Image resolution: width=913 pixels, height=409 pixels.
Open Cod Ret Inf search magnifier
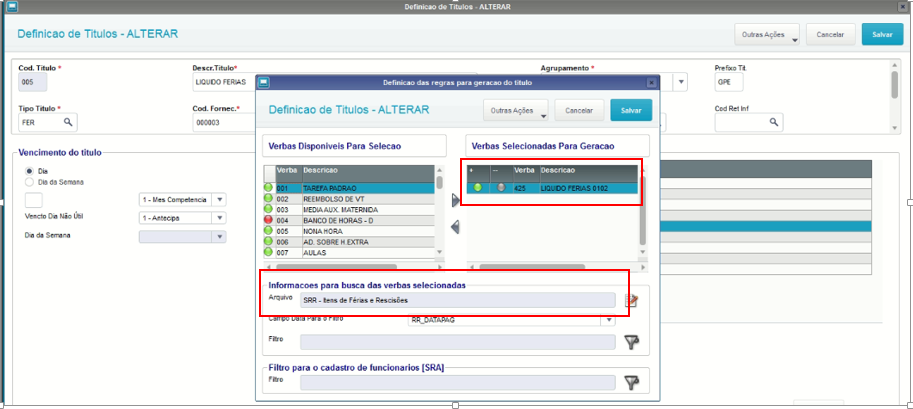[773, 122]
